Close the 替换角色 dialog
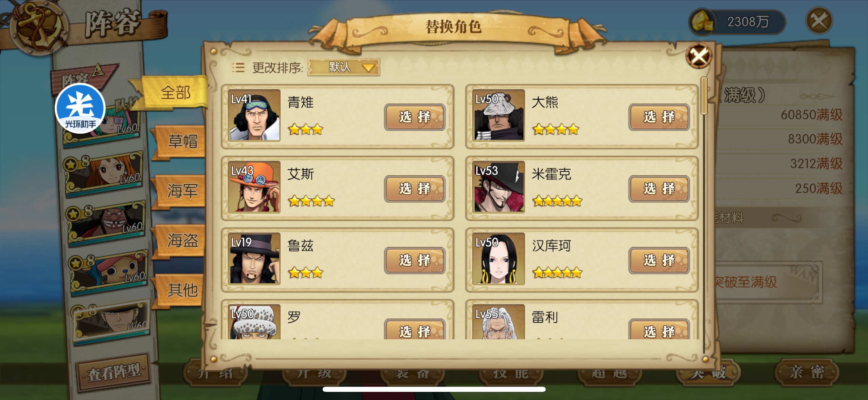This screenshot has width=868, height=400. (x=699, y=56)
